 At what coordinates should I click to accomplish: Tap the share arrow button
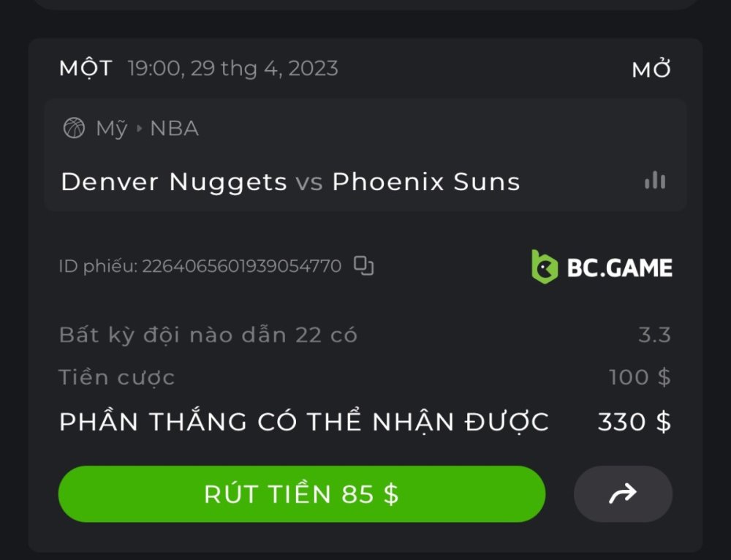[623, 493]
